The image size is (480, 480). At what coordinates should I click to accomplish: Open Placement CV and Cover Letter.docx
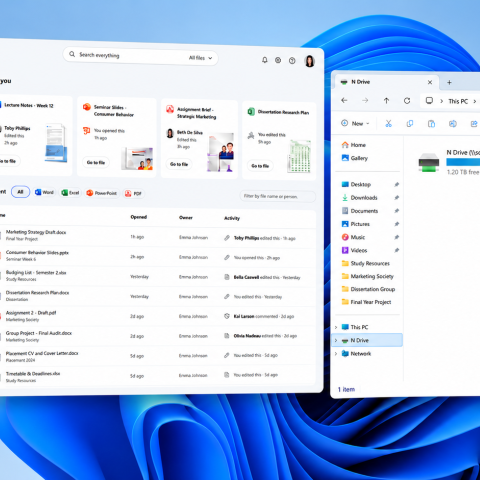click(x=42, y=353)
